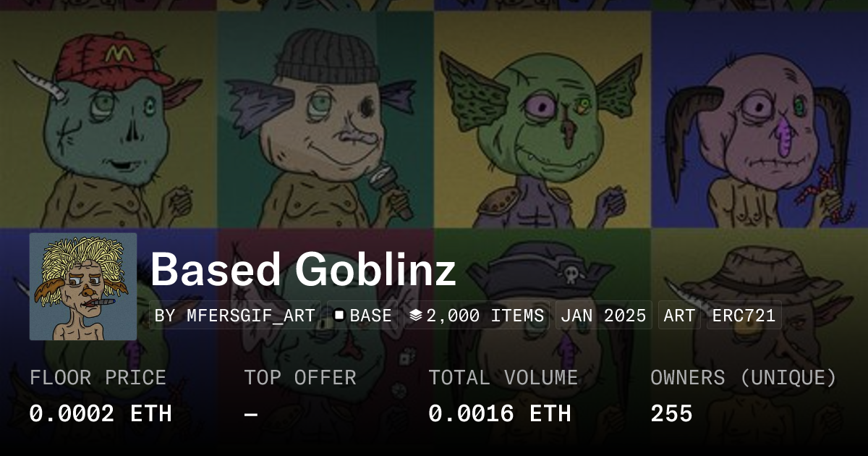Click the TOP OFFER label
This screenshot has width=868, height=456.
299,378
